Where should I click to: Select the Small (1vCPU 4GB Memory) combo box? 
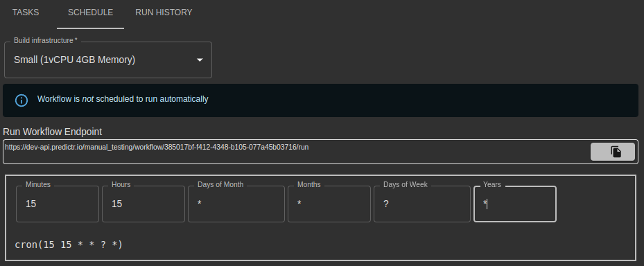click(x=108, y=60)
